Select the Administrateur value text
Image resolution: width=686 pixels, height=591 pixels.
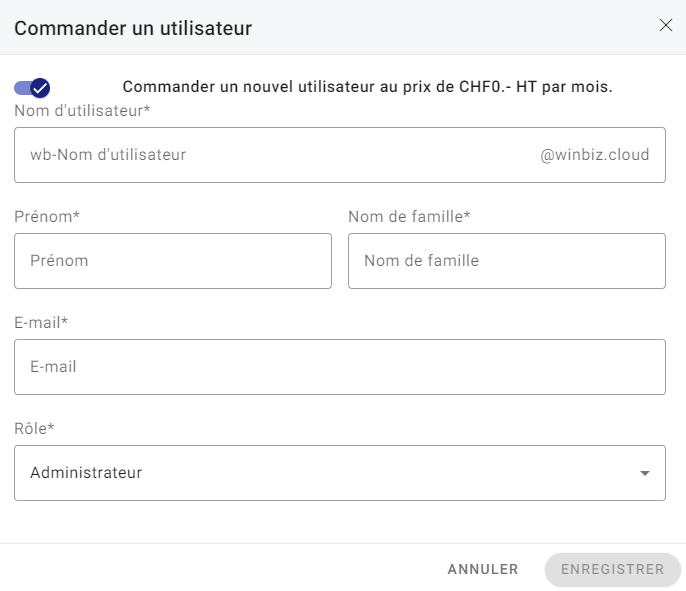click(86, 473)
